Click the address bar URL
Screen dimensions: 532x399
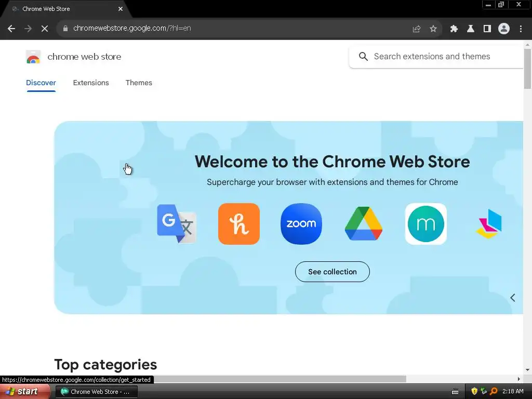pyautogui.click(x=132, y=29)
